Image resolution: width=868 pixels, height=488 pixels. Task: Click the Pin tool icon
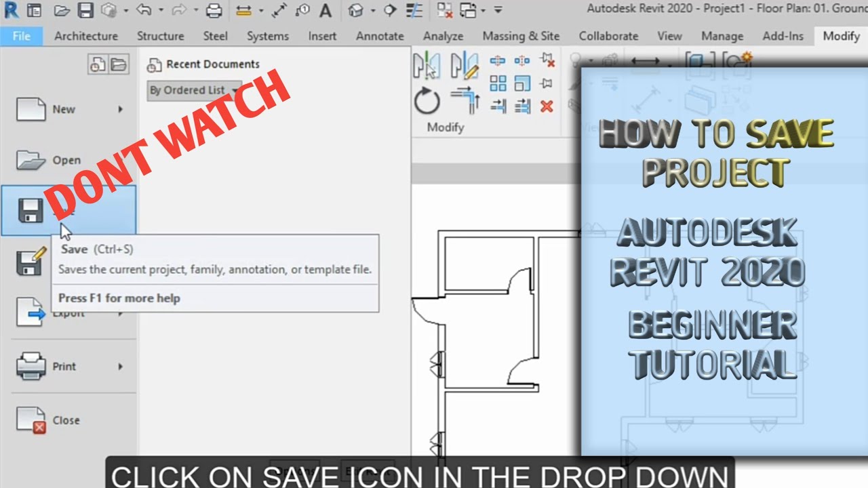click(546, 83)
